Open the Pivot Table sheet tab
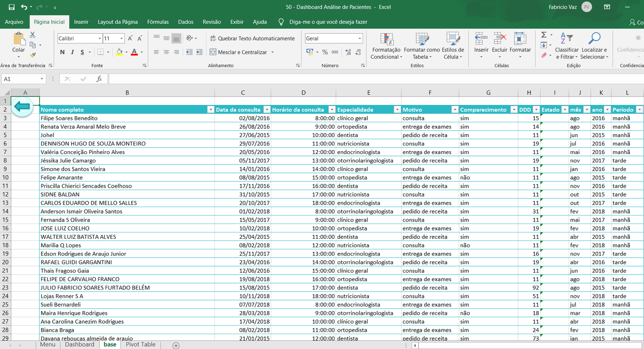This screenshot has height=349, width=644. (140, 345)
